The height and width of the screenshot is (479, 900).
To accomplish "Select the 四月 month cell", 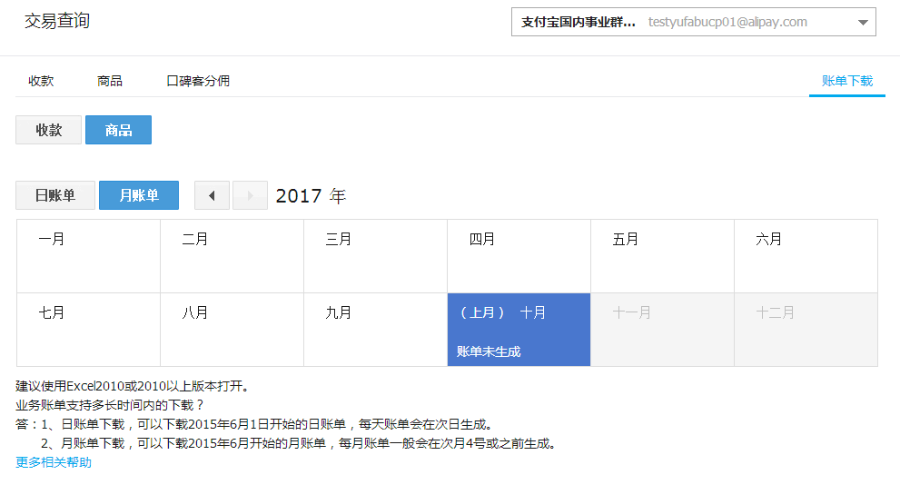I will coord(519,256).
